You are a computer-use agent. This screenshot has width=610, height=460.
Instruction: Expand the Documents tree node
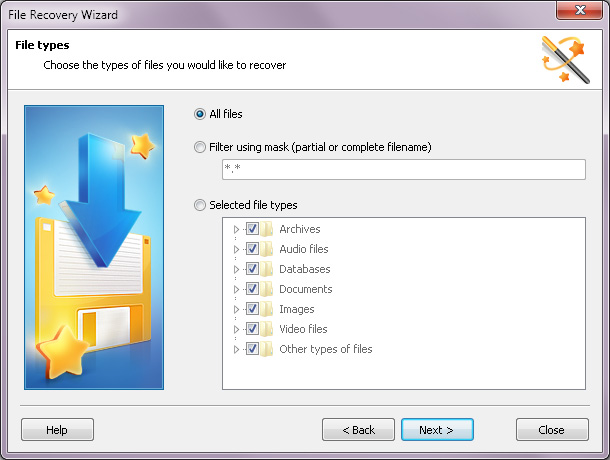[236, 289]
